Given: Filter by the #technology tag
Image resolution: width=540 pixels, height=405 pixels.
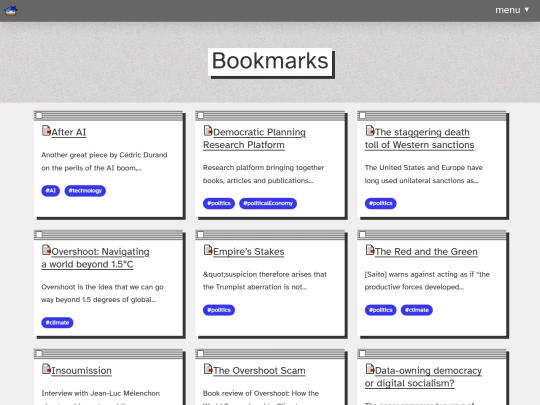Looking at the screenshot, I should tap(85, 190).
